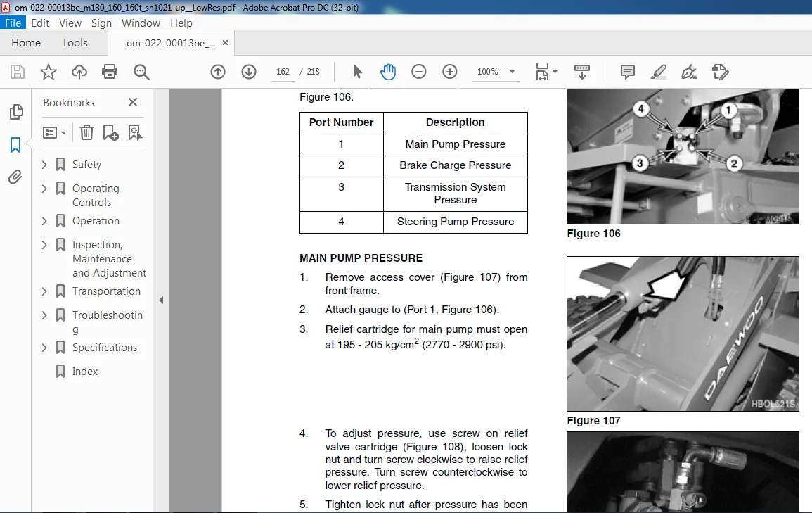This screenshot has height=513, width=812.
Task: Click the stamp tool icon
Action: coord(721,72)
